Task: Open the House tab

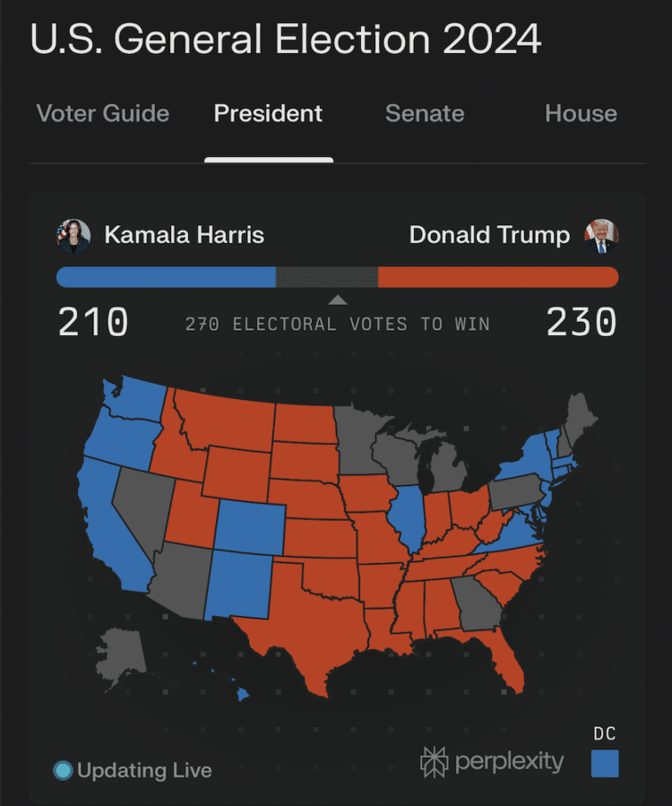Action: pos(581,114)
